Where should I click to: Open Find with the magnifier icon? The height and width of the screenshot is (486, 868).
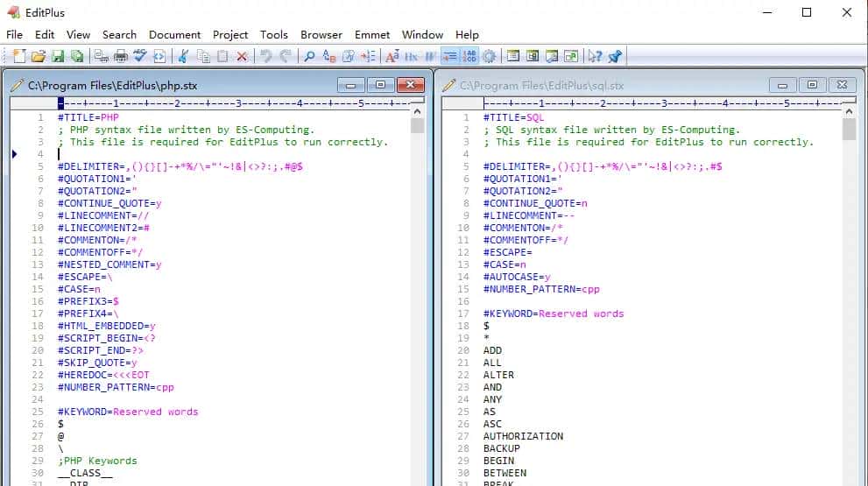309,56
